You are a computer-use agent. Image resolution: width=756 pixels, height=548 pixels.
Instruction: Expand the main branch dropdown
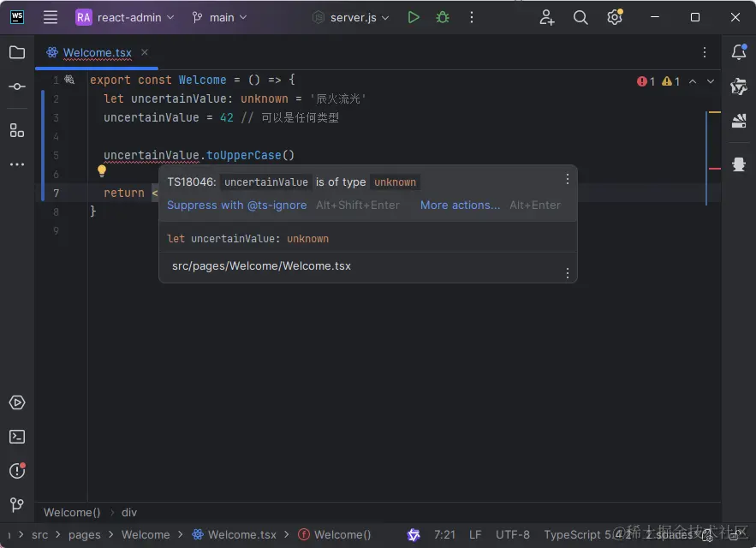tap(220, 17)
